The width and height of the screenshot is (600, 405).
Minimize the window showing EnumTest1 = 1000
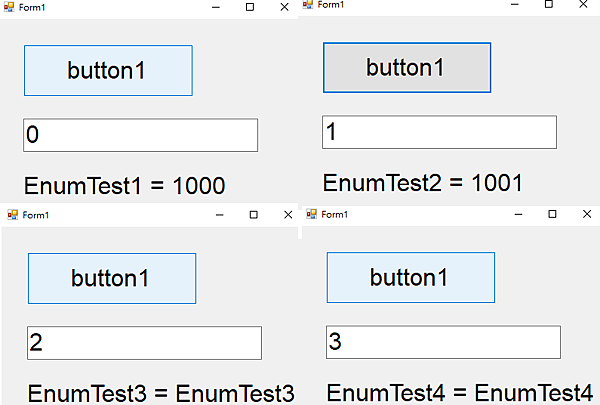coord(216,7)
